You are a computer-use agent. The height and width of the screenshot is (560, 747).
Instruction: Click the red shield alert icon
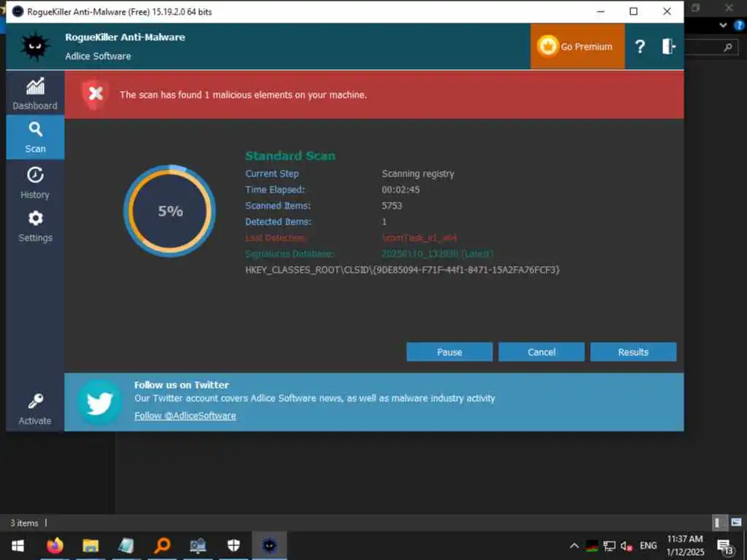point(95,94)
